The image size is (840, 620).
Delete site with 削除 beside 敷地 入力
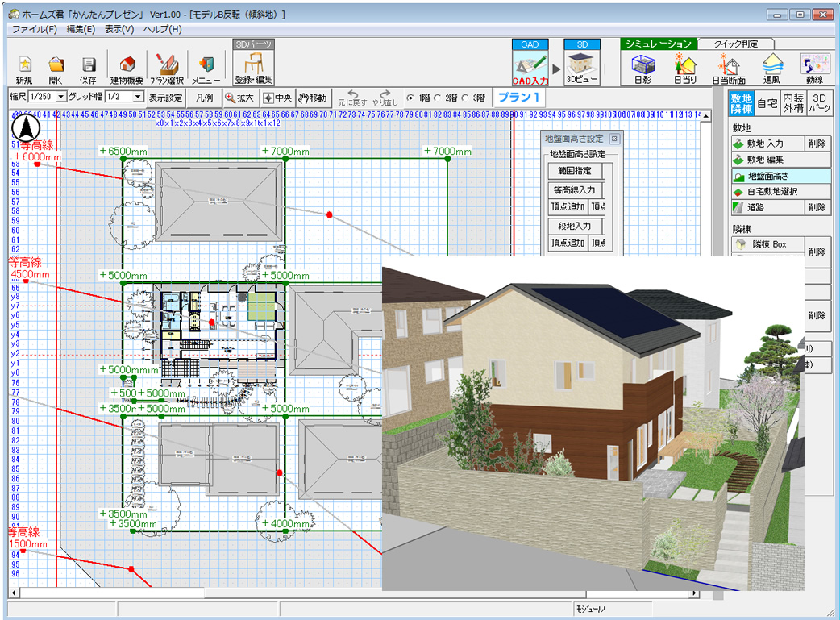pyautogui.click(x=818, y=144)
